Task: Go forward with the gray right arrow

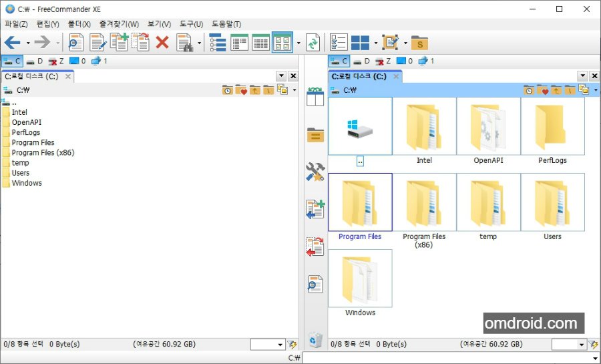Action: click(x=42, y=42)
